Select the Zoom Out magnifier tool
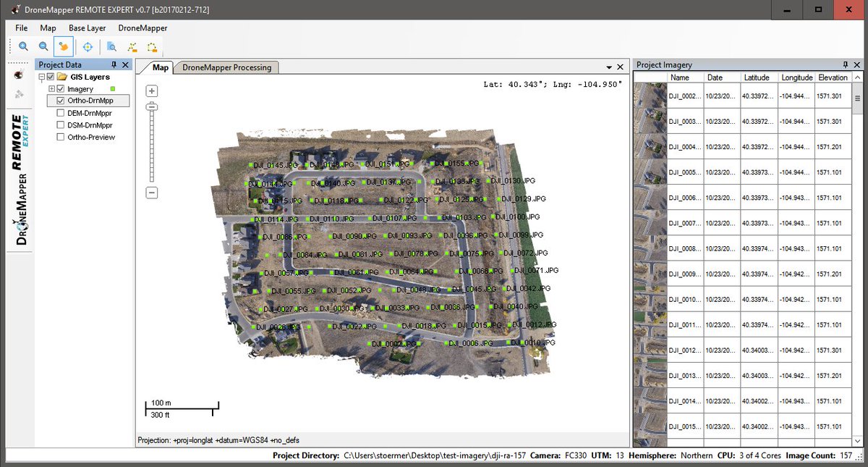Image resolution: width=868 pixels, height=467 pixels. (43, 46)
